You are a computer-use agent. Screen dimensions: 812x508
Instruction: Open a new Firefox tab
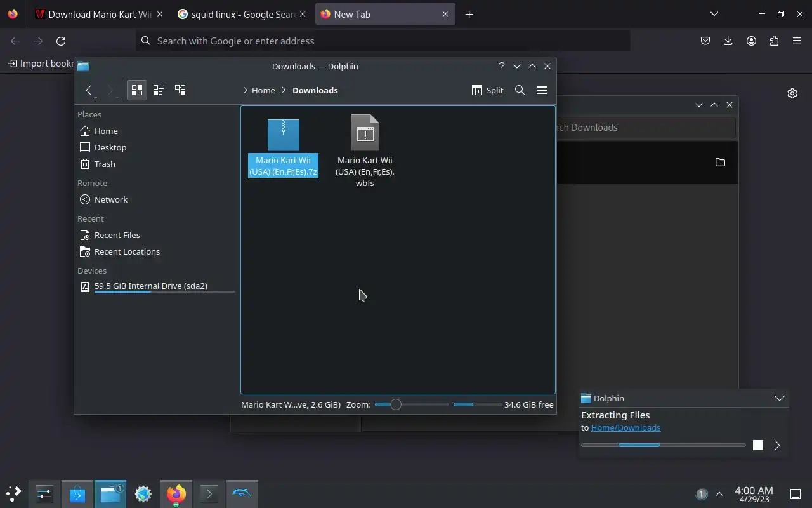469,14
